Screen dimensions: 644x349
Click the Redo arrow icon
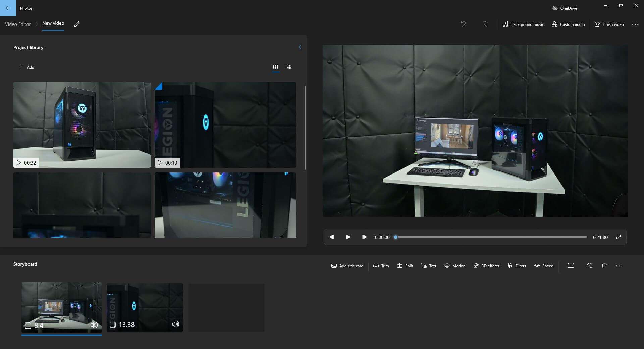click(485, 24)
